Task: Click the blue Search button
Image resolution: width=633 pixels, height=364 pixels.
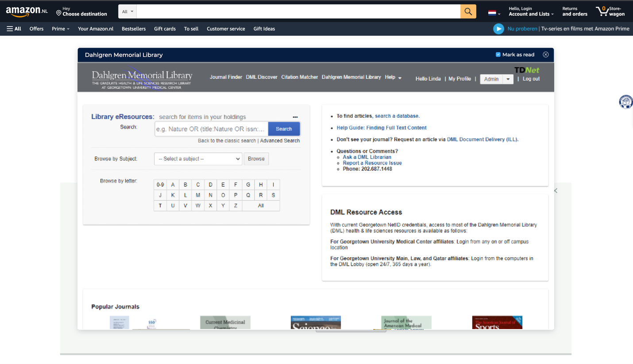Action: (284, 129)
